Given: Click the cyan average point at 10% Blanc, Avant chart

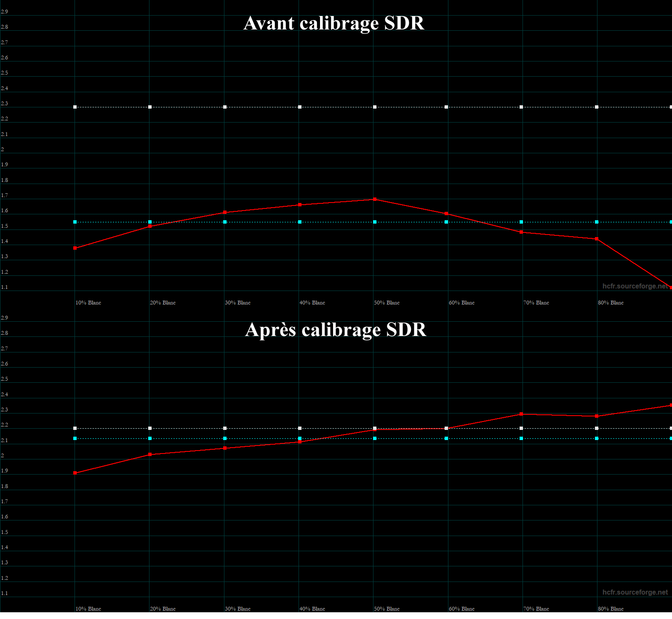Looking at the screenshot, I should (75, 222).
